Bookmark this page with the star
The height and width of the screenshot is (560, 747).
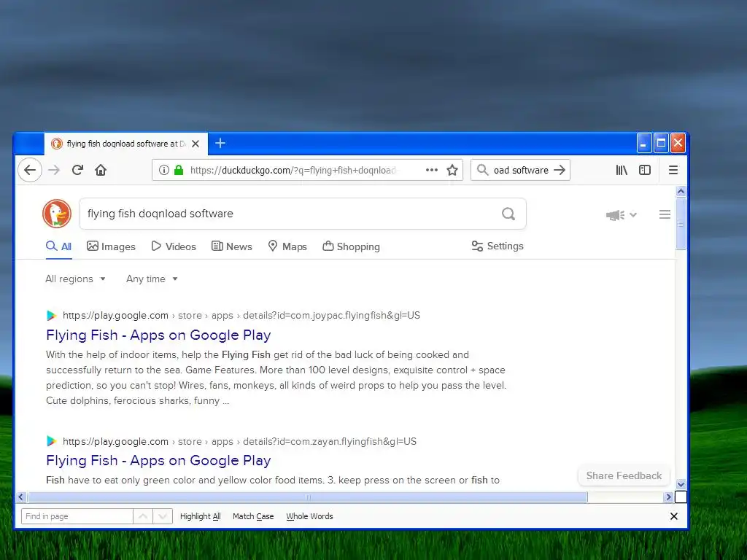coord(452,170)
